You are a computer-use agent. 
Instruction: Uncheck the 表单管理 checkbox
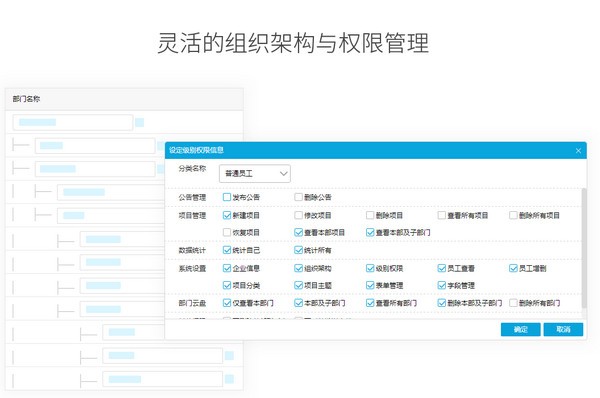click(370, 285)
